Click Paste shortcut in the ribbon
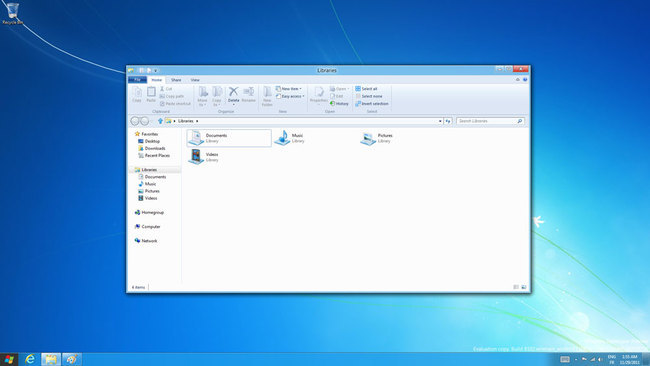The image size is (650, 366). 175,104
